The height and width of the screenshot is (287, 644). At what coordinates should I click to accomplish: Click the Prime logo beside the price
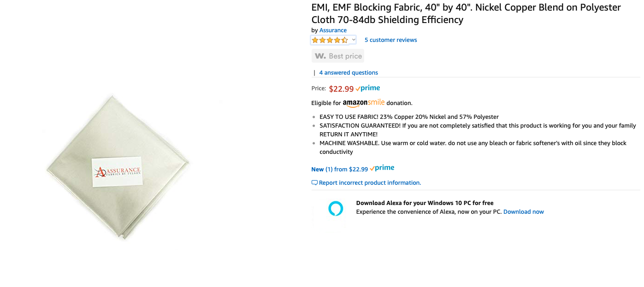[x=368, y=88]
